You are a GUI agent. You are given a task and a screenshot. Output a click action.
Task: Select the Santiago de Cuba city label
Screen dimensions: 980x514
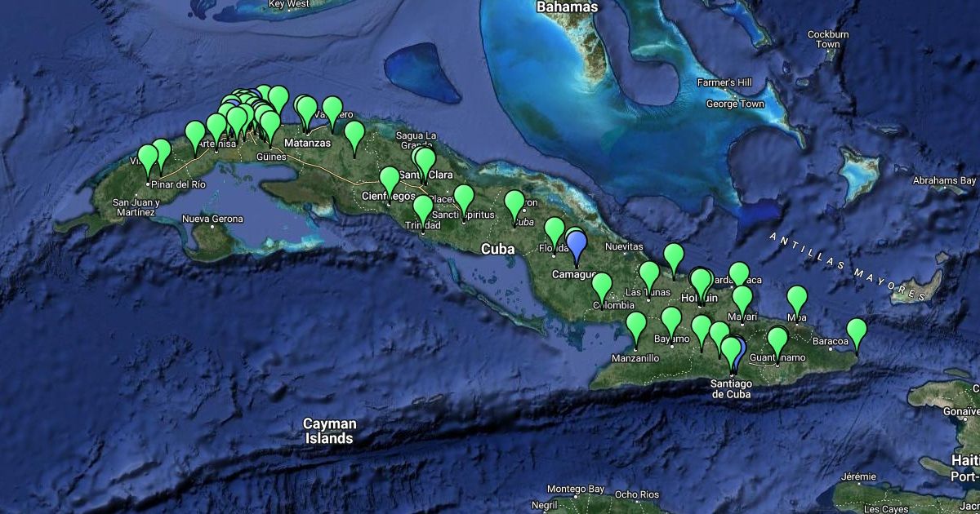tap(730, 388)
